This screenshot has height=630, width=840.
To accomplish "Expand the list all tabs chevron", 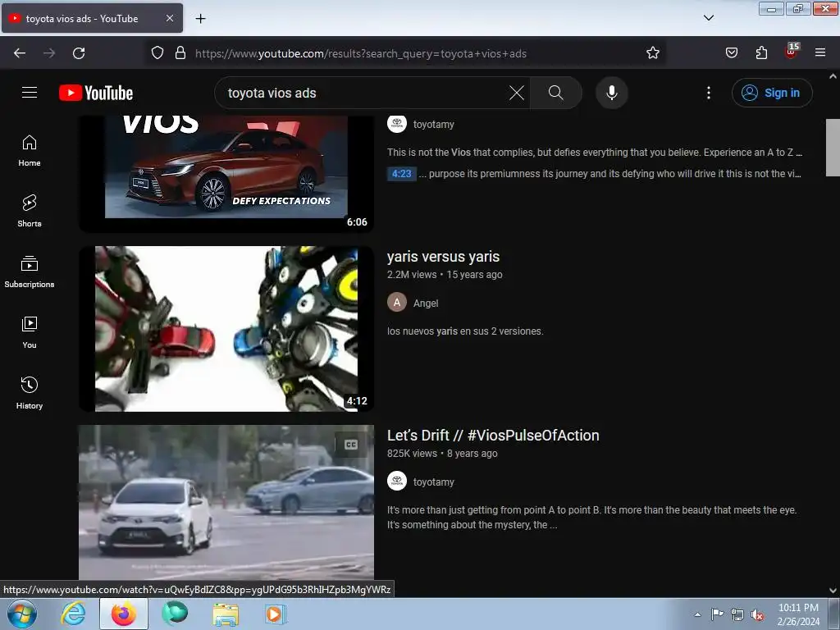I will click(x=708, y=18).
